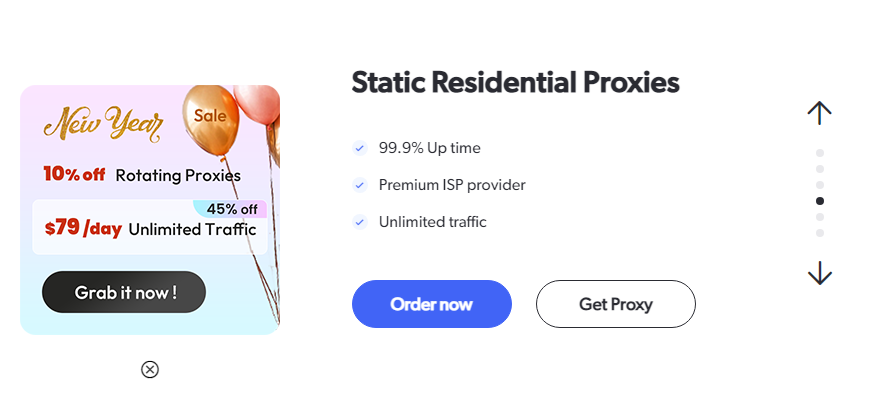Click the up arrow to previous slide
This screenshot has height=400, width=876.
click(x=820, y=113)
